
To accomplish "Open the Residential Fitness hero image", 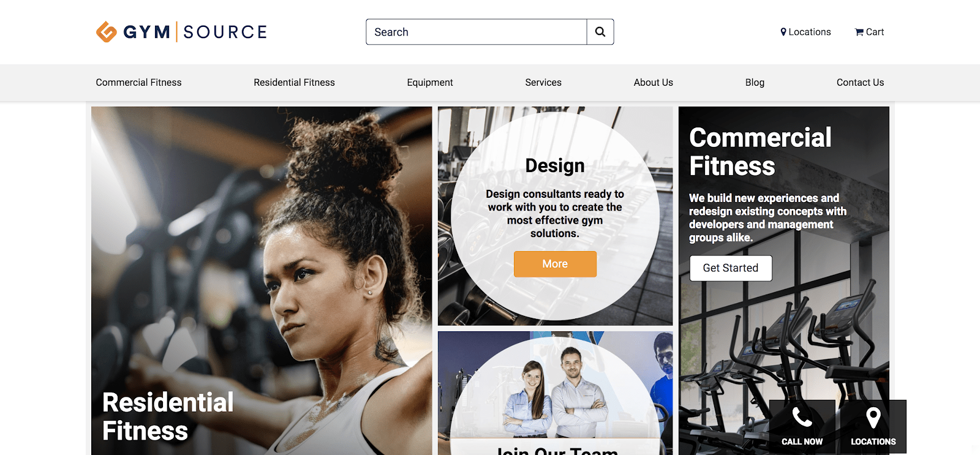I will click(262, 280).
